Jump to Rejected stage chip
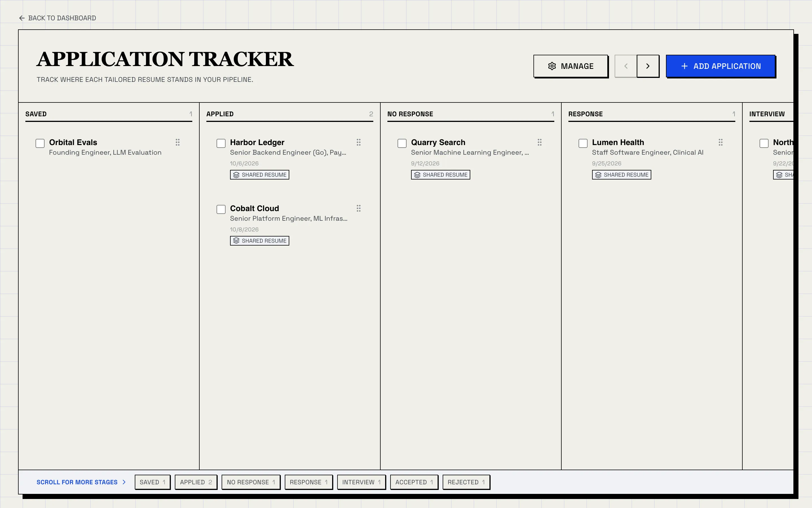 click(x=466, y=482)
